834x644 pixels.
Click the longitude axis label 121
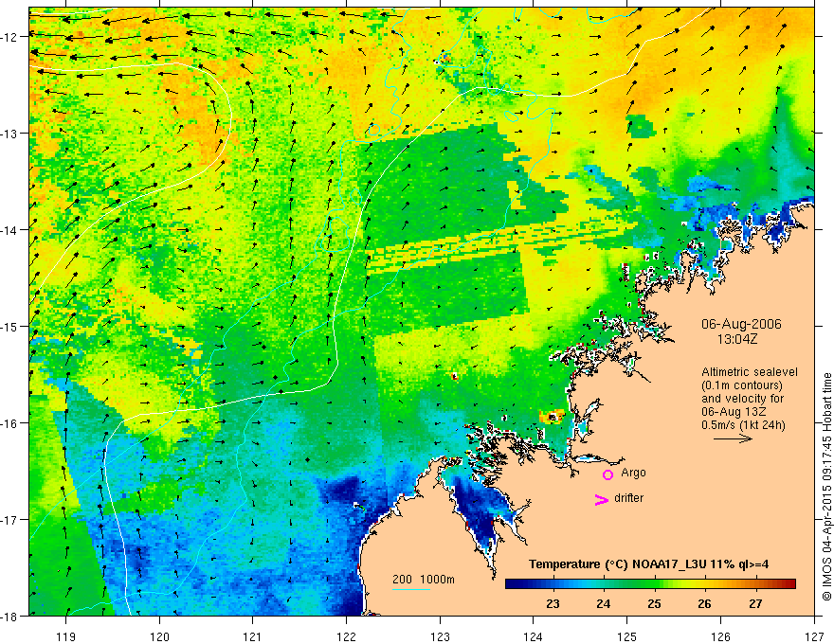tap(253, 636)
